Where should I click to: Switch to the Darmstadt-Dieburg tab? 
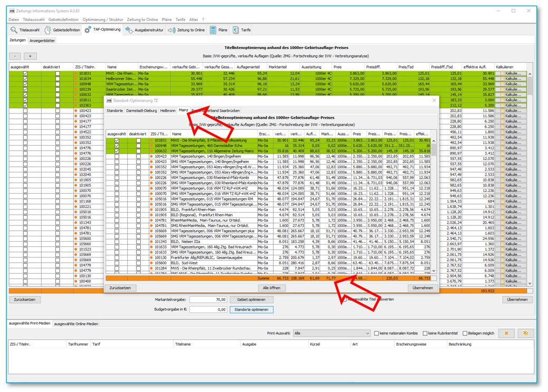coord(141,111)
